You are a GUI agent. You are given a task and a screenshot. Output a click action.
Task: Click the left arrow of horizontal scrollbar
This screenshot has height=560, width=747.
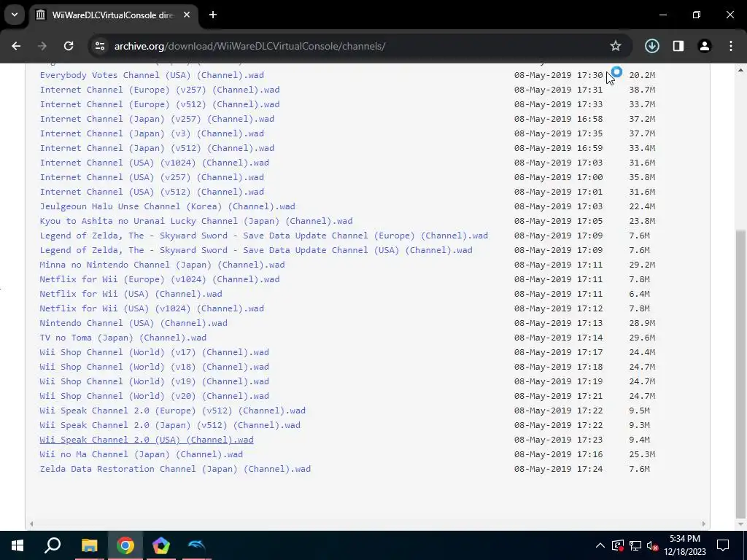point(31,524)
